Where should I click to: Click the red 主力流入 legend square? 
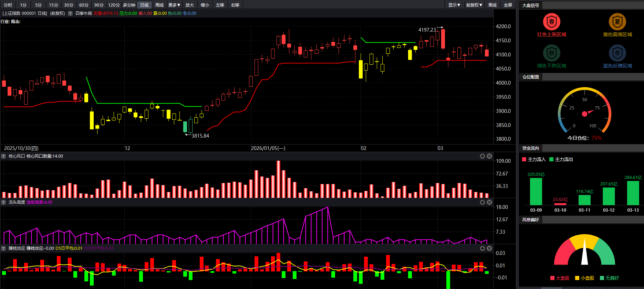(x=524, y=159)
